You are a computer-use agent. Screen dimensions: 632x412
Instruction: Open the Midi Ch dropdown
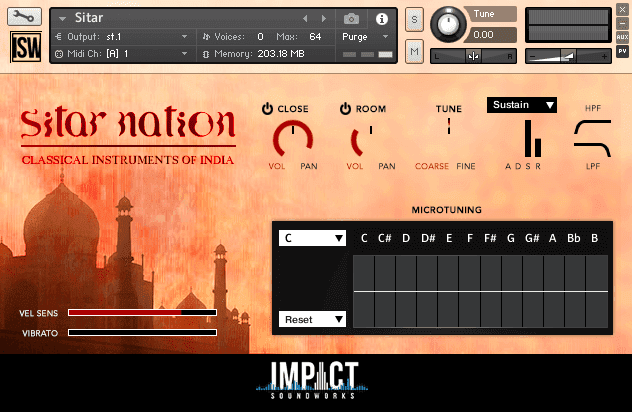122,54
